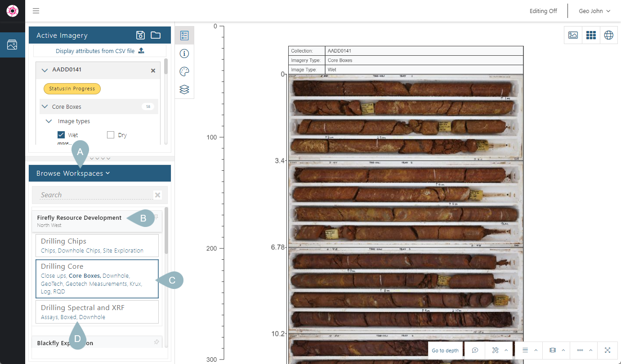Collapse the AADD0141 collection chevron

pyautogui.click(x=45, y=70)
